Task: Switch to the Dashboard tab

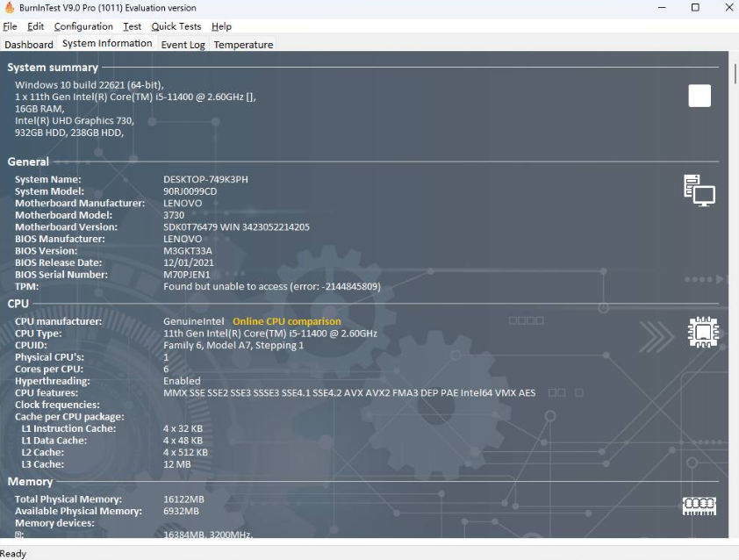Action: coord(29,44)
